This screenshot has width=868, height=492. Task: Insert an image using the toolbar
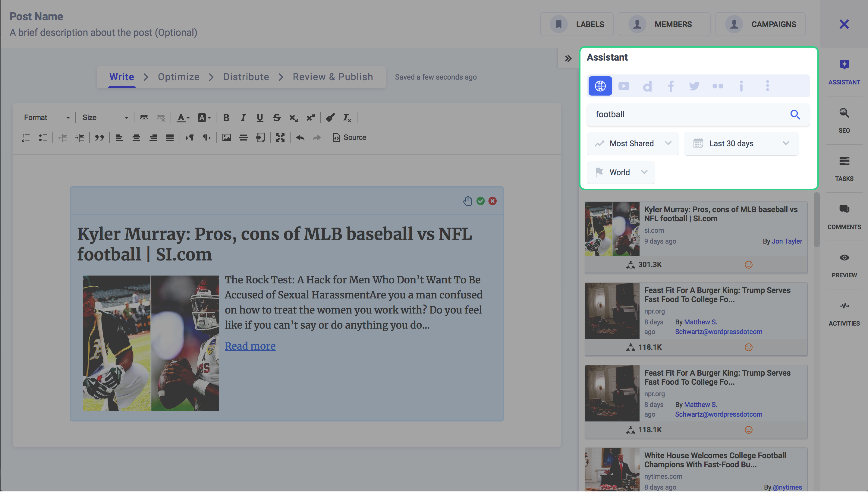tap(226, 137)
